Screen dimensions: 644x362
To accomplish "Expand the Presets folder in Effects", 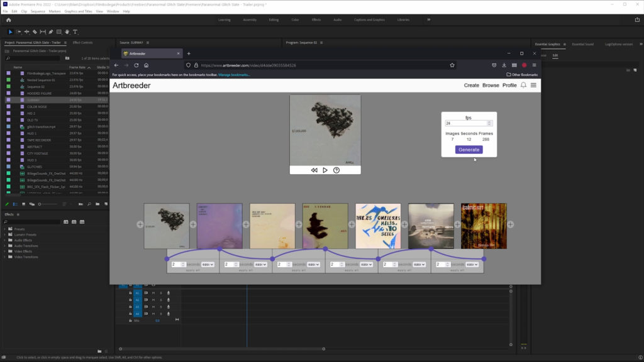I will point(5,229).
